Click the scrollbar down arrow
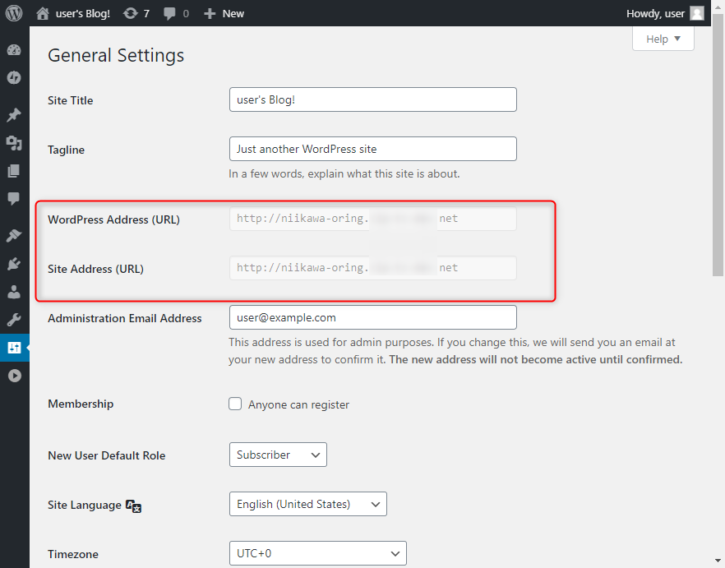The height and width of the screenshot is (568, 725). pyautogui.click(x=718, y=561)
